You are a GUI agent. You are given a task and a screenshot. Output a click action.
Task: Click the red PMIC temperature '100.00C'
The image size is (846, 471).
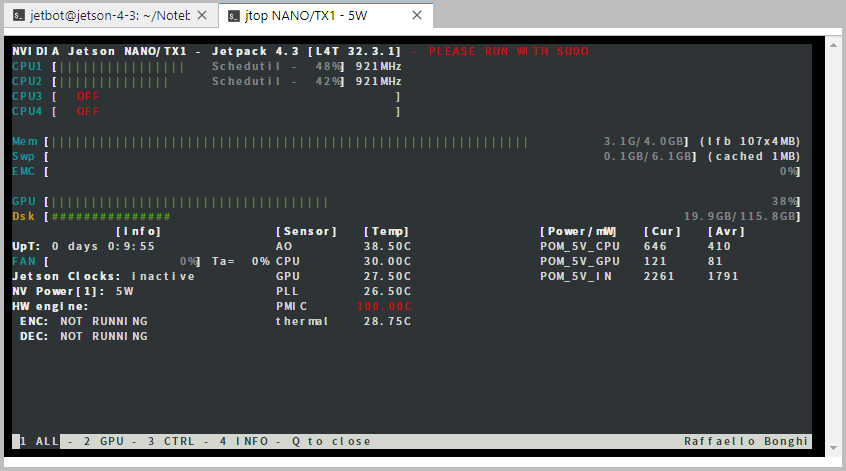tap(384, 306)
